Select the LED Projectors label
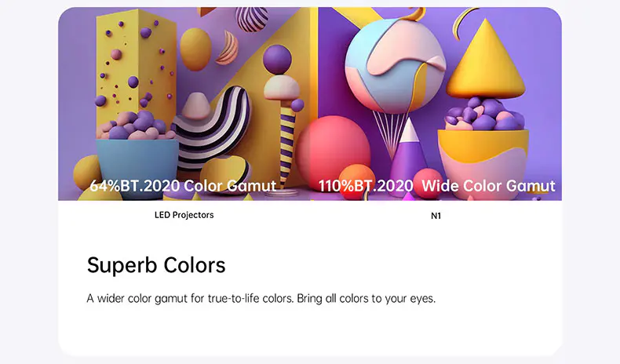This screenshot has height=364, width=620. 184,214
